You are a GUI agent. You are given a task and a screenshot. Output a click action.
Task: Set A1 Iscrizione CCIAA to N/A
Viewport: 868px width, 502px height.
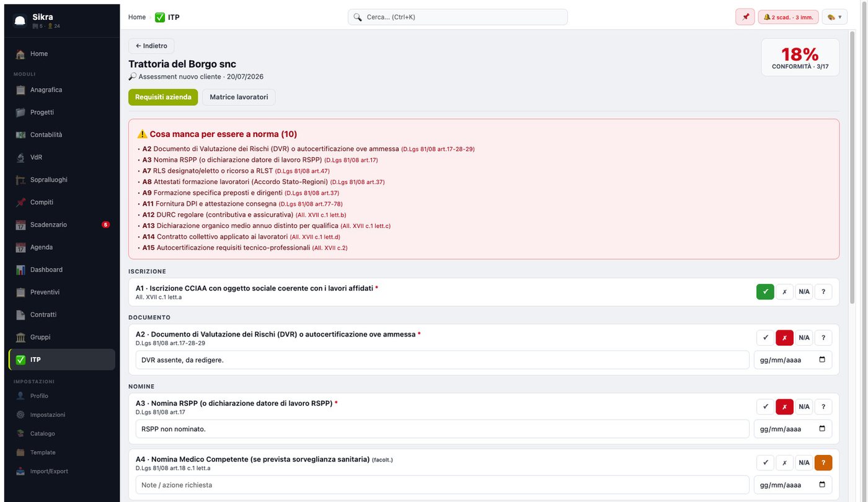(x=804, y=292)
